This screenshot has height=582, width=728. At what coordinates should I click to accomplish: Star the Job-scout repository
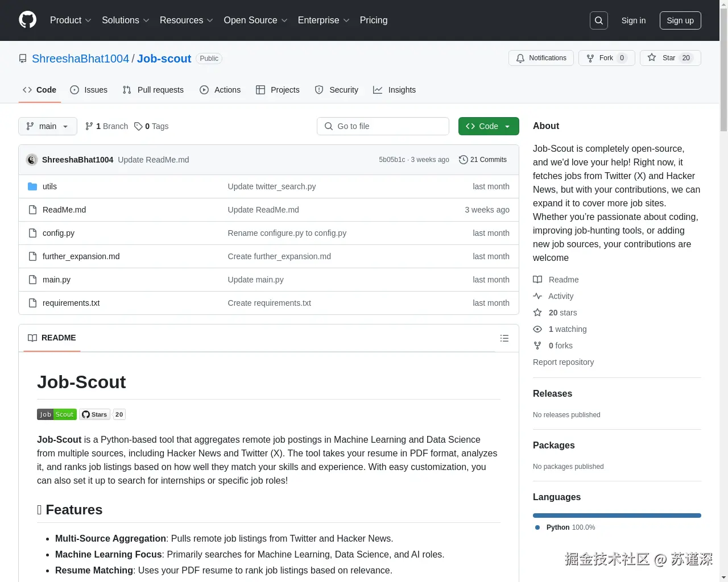click(x=670, y=58)
